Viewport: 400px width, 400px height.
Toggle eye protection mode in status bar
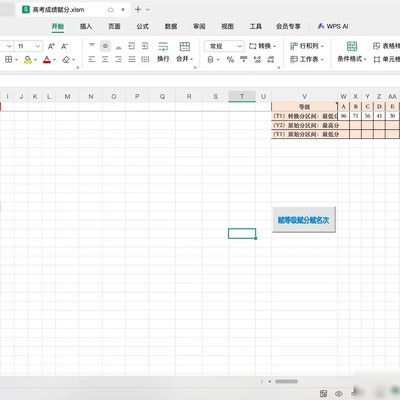(339, 393)
